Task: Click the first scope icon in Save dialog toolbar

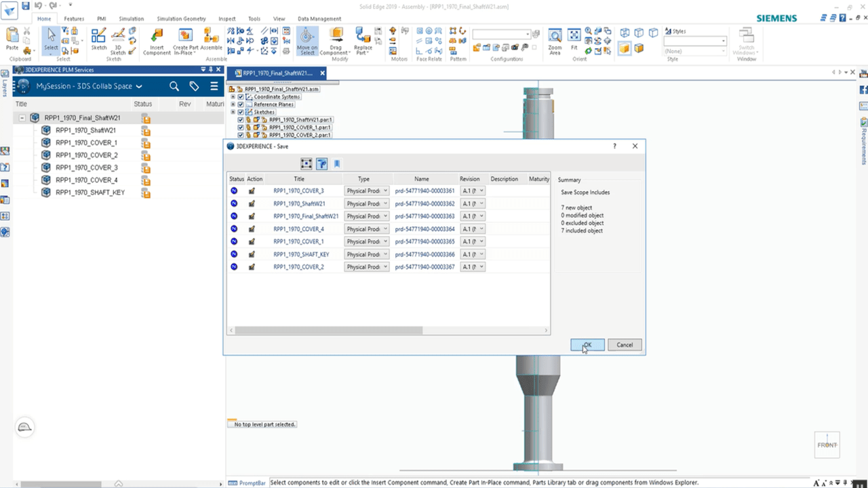Action: (307, 164)
